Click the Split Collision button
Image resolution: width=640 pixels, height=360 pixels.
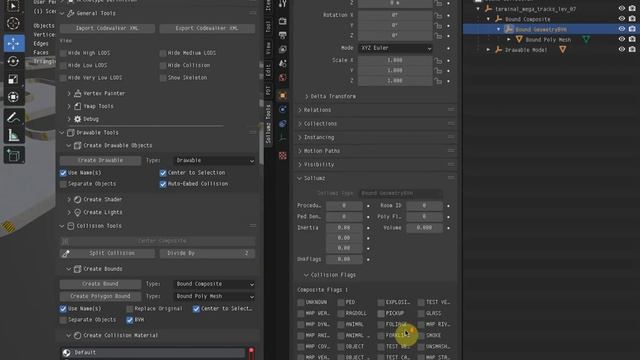pos(112,253)
